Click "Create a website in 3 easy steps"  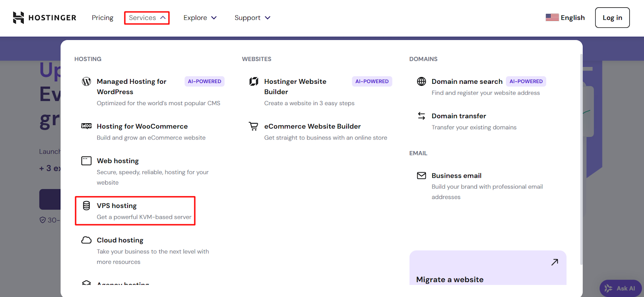click(x=309, y=103)
